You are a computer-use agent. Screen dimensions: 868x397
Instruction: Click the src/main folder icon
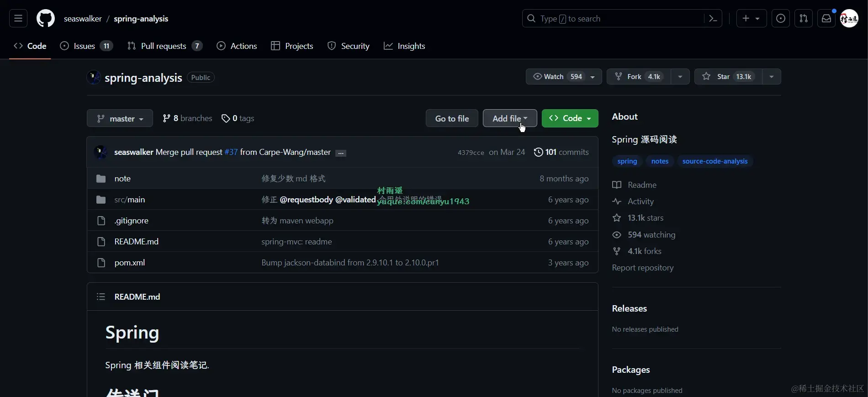click(101, 200)
